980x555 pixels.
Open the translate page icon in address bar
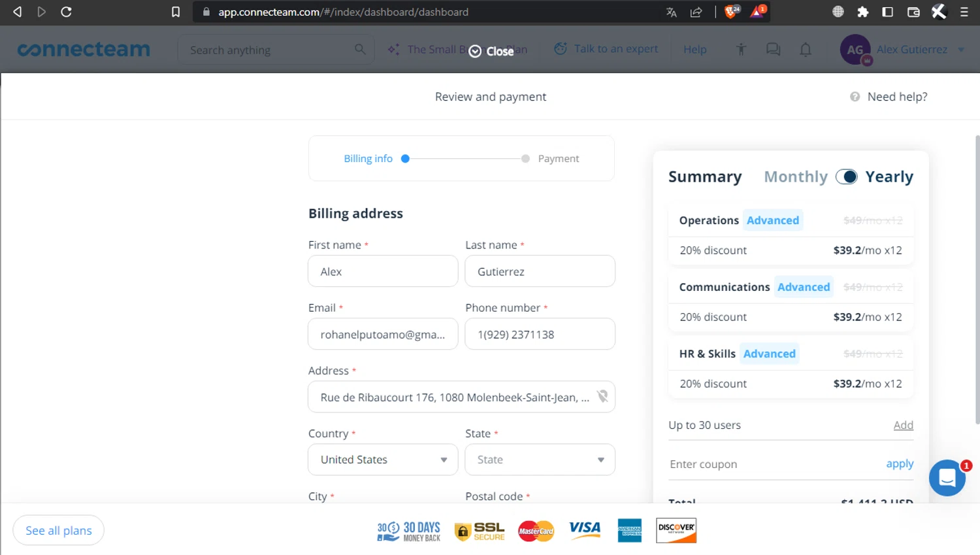pos(671,12)
